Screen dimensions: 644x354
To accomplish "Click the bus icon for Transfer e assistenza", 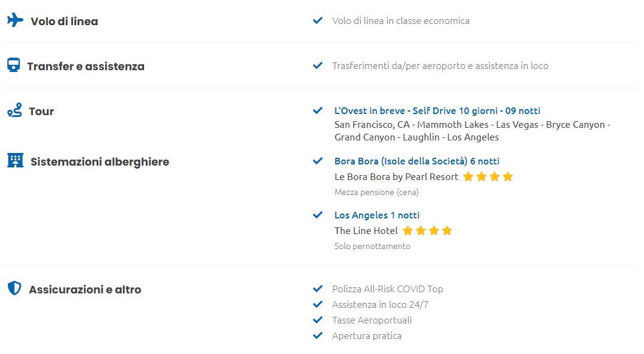I will [14, 65].
